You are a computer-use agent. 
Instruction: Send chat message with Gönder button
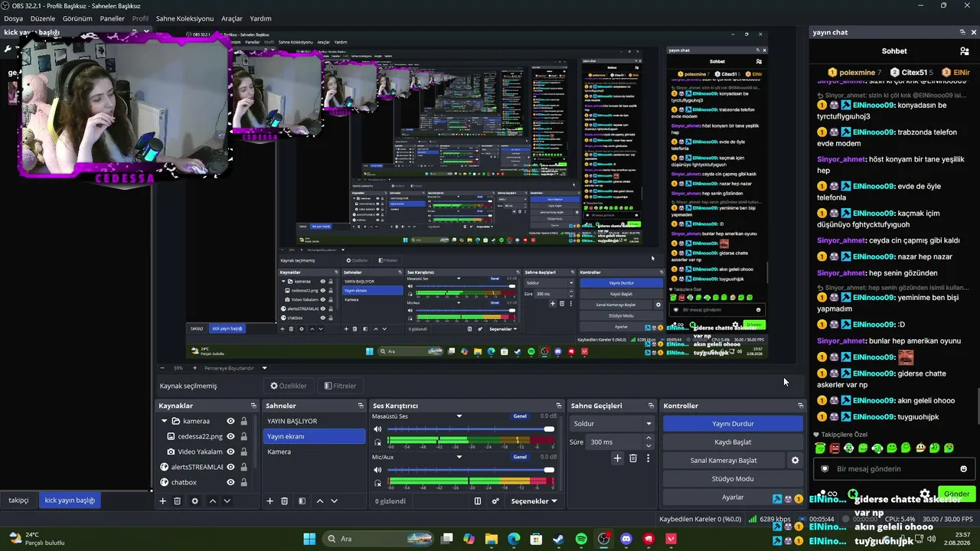point(956,494)
